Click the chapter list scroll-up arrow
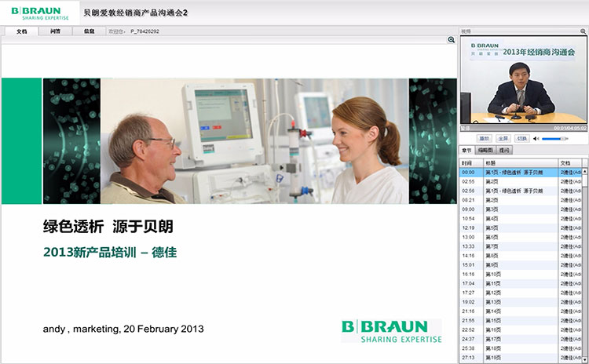589x364 pixels. pos(584,172)
